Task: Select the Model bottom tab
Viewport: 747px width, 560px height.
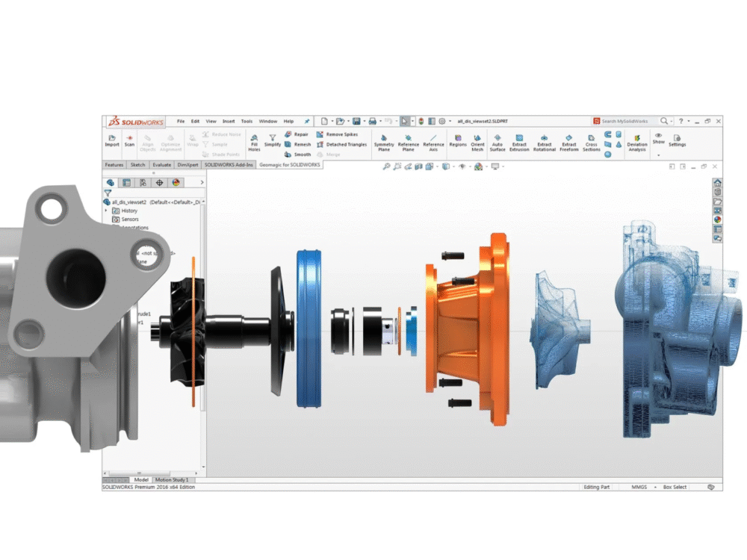Action: (141, 480)
